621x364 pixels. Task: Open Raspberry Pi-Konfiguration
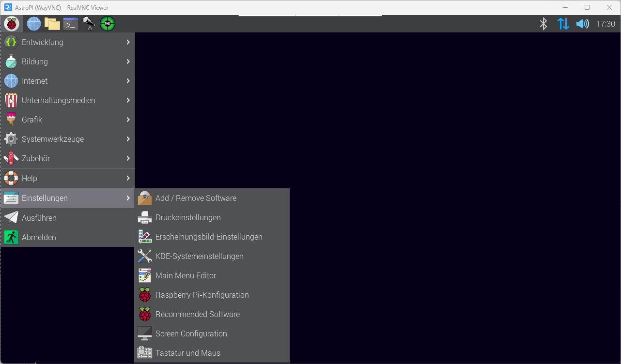[202, 295]
